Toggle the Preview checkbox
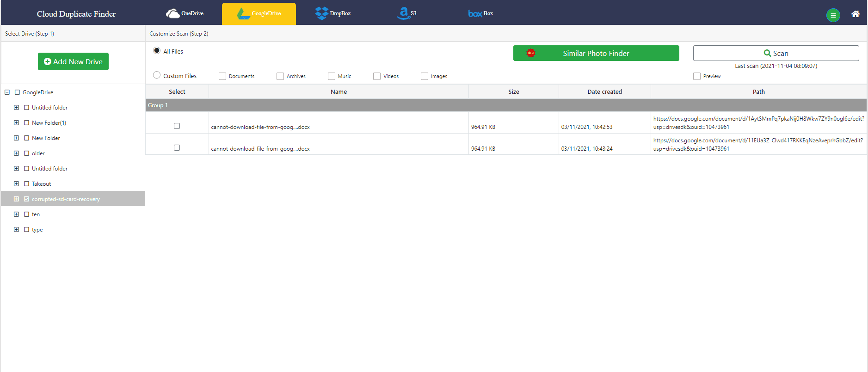 click(x=697, y=76)
